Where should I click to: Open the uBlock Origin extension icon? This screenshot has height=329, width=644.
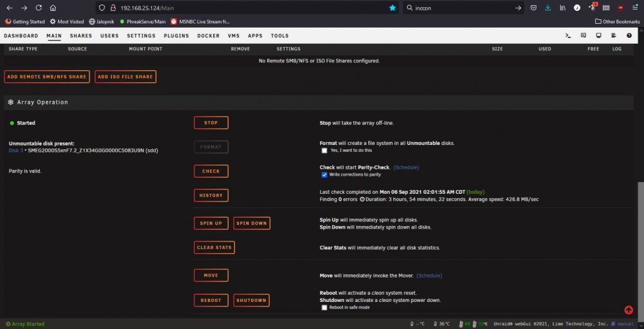[621, 8]
